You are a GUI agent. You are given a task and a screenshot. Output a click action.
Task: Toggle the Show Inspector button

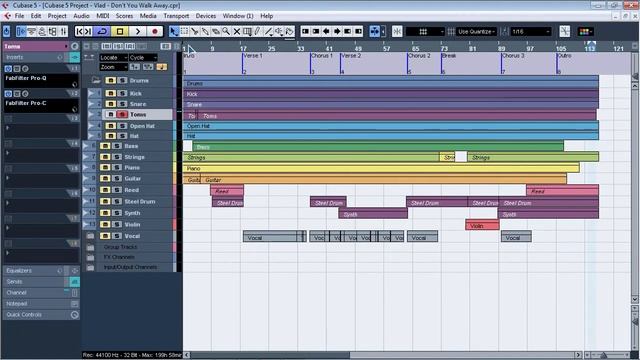coord(21,31)
